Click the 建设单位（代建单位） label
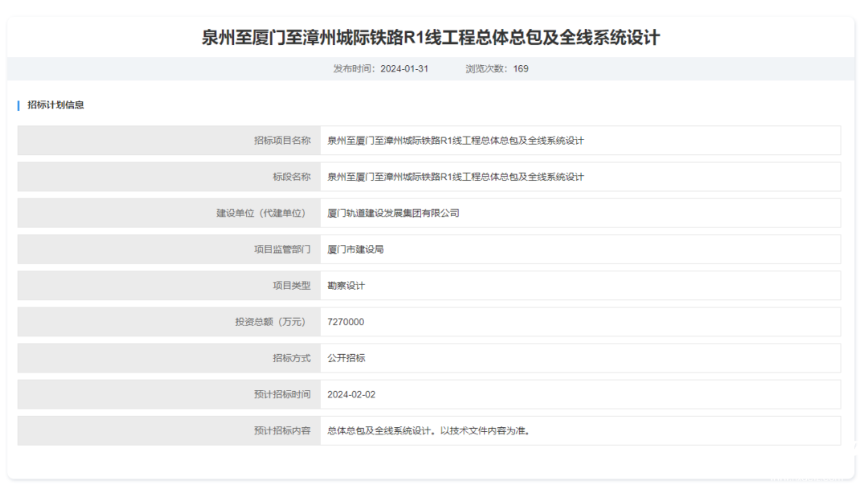This screenshot has height=485, width=868. click(263, 213)
